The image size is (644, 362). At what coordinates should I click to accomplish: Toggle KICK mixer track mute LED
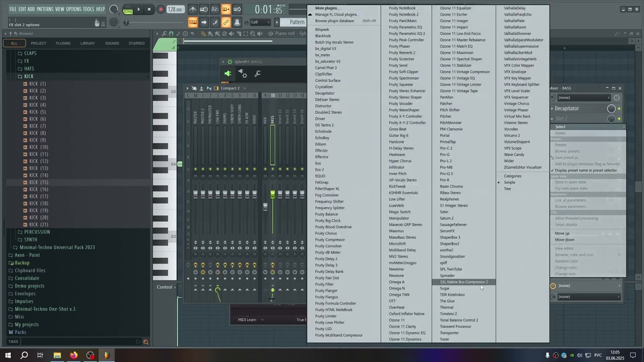coord(266,169)
